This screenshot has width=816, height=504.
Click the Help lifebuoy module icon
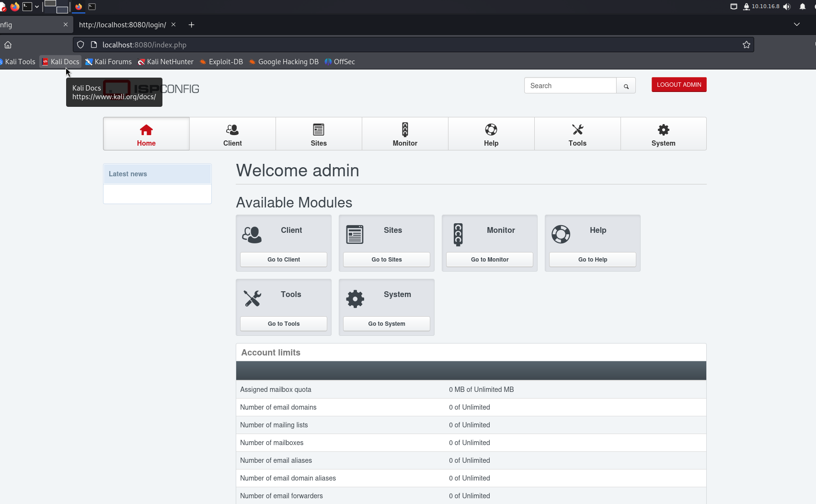561,235
